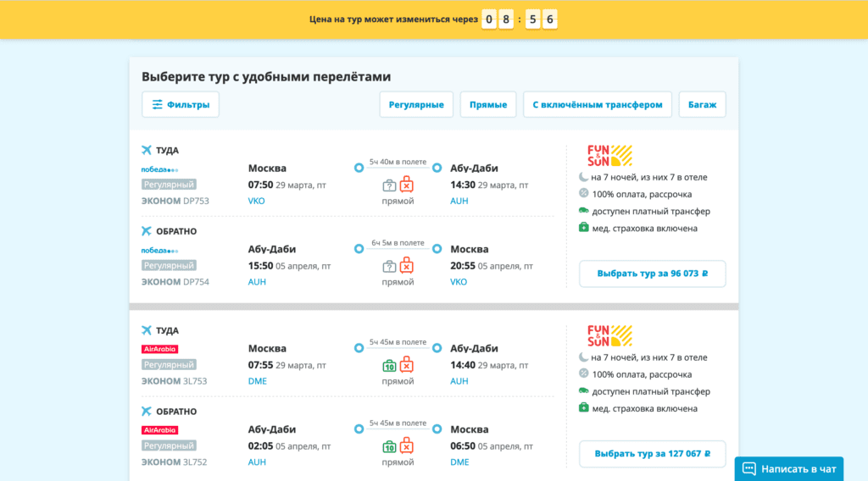Toggle the Прямые filter chip
The width and height of the screenshot is (868, 481).
click(488, 104)
